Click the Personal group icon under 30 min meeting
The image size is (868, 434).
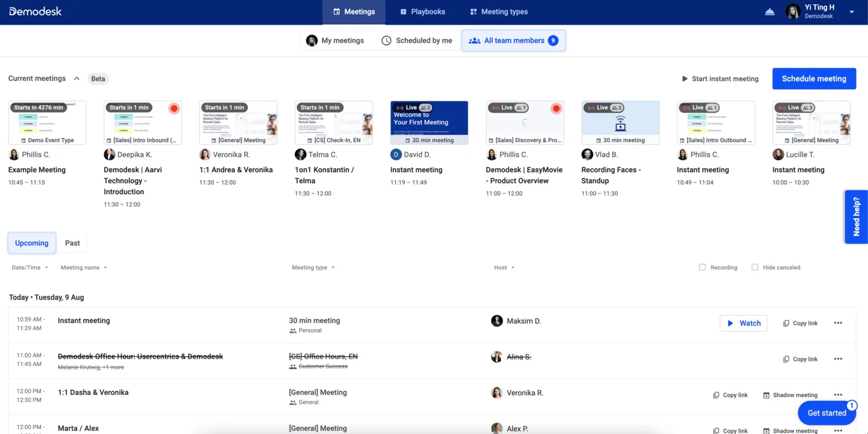pyautogui.click(x=293, y=331)
